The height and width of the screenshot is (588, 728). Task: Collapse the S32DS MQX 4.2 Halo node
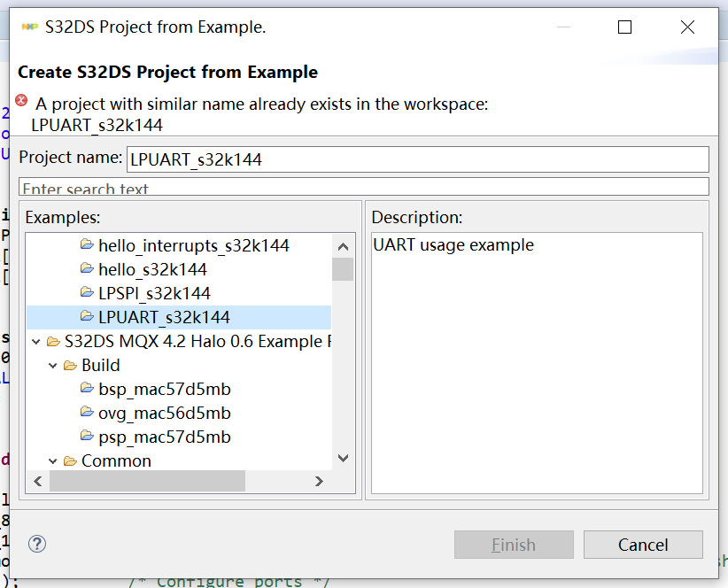(35, 342)
